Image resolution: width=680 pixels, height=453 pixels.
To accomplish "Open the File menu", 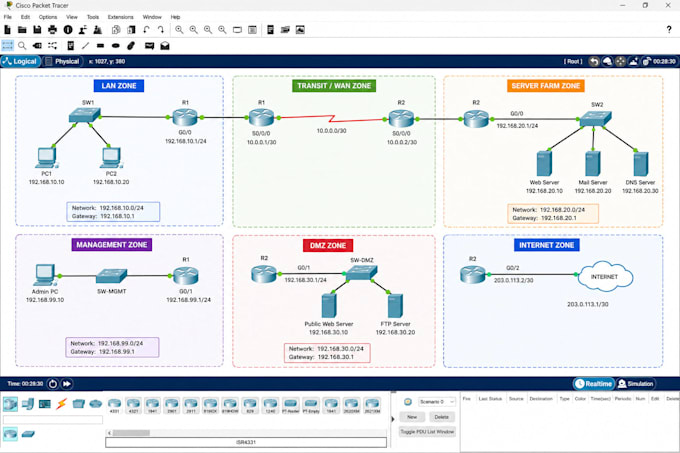I will tap(8, 17).
